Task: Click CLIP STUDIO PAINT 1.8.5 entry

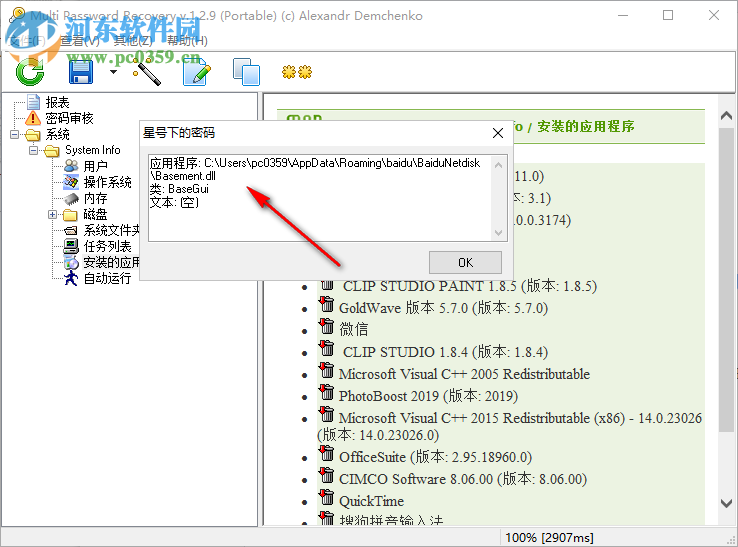Action: click(470, 286)
